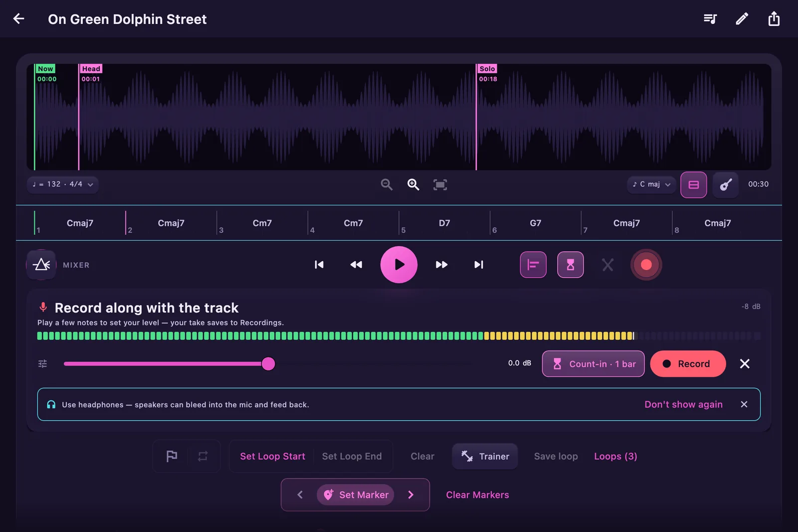Select the Now marker on the waveform
798x532 pixels.
click(45, 69)
